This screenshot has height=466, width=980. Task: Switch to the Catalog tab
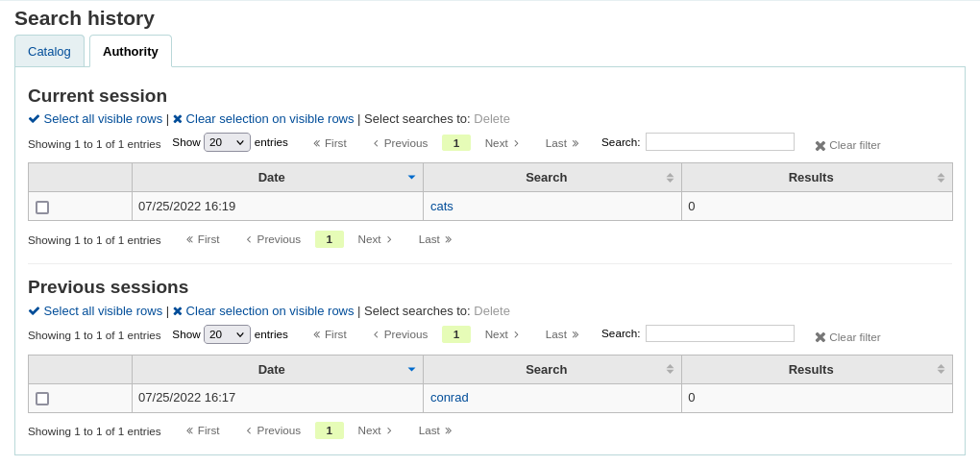49,51
